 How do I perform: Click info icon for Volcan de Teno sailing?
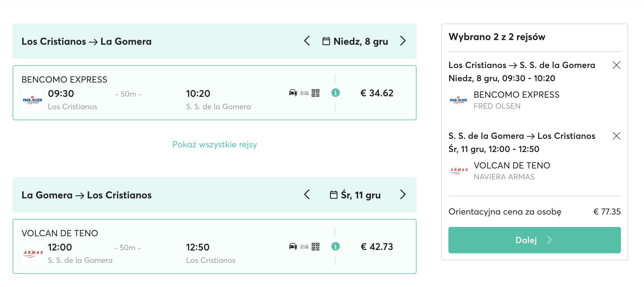point(335,246)
